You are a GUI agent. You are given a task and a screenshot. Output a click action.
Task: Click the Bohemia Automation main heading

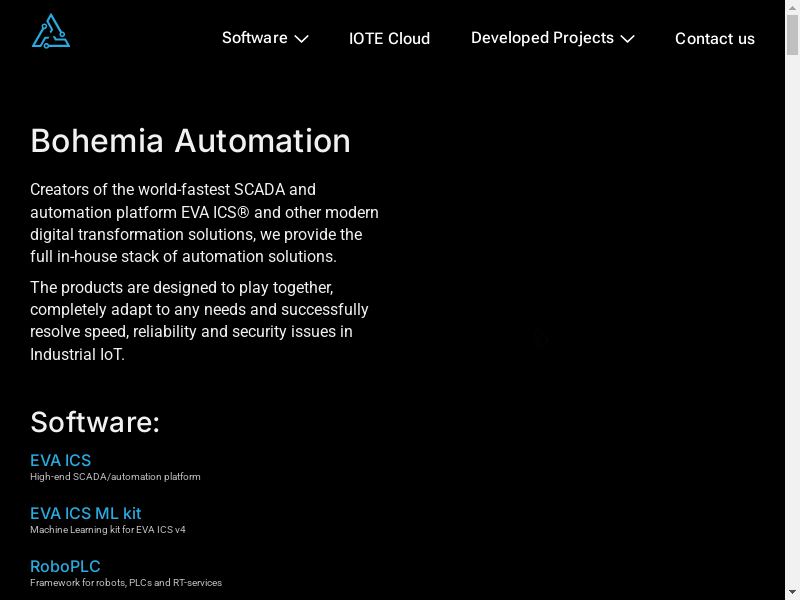coord(190,141)
